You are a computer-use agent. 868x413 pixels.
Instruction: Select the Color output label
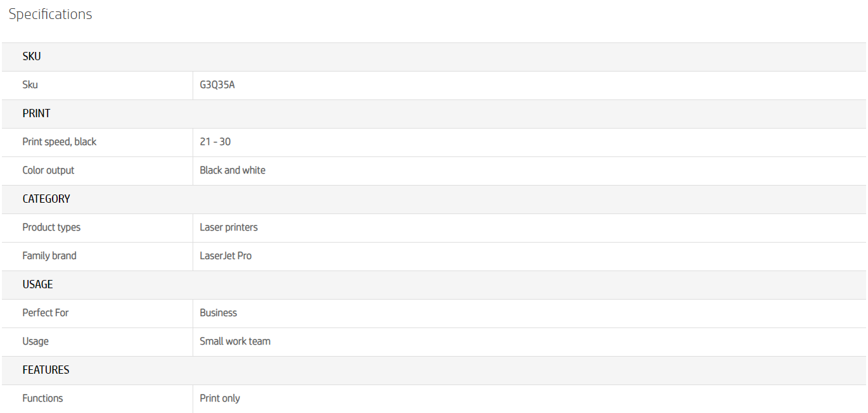(48, 170)
